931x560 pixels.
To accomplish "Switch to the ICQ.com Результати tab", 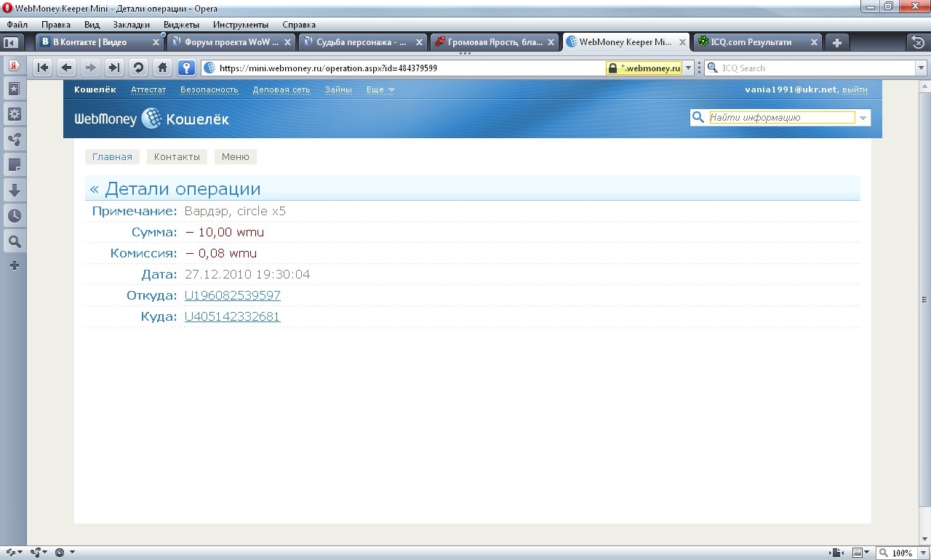I will pos(757,42).
